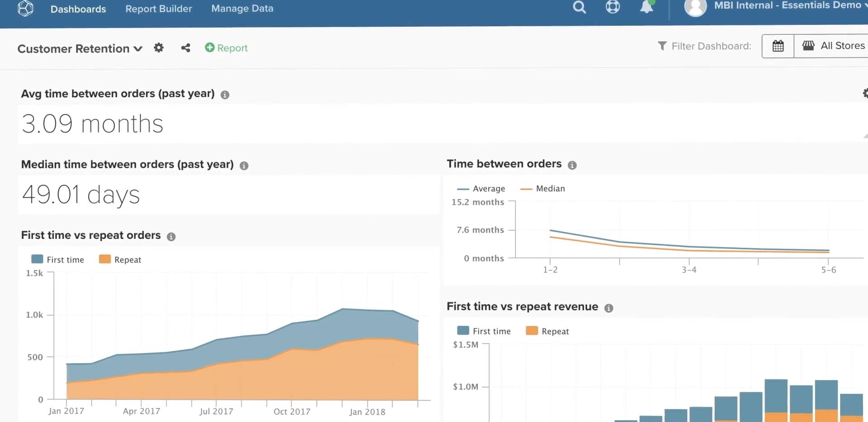This screenshot has height=422, width=868.
Task: Click the First time vs repeat orders title
Action: point(91,235)
